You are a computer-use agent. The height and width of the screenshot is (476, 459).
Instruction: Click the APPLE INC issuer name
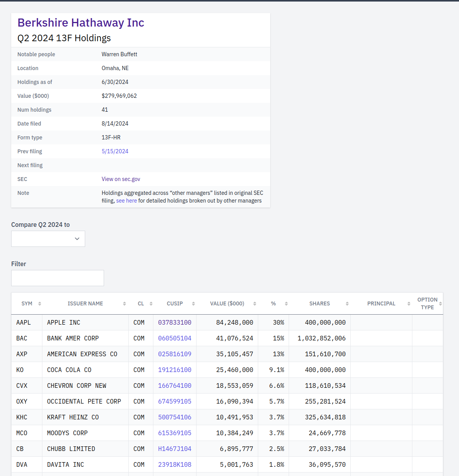tap(64, 323)
